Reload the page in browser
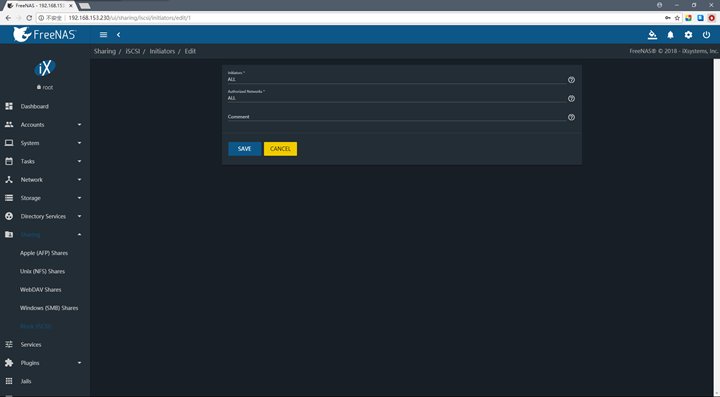Viewport: 720px width, 397px height. (29, 18)
